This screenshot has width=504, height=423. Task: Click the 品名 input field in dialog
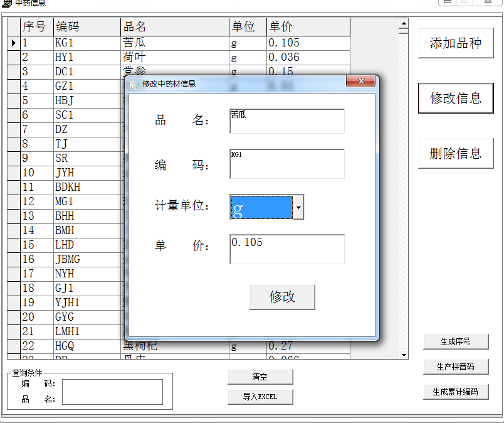287,121
